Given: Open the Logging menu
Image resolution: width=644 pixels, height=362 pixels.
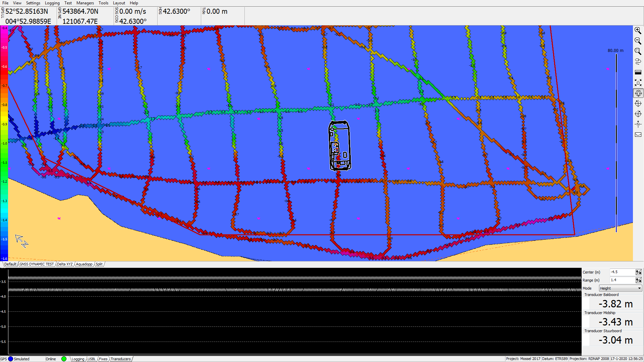Looking at the screenshot, I should pos(52,3).
